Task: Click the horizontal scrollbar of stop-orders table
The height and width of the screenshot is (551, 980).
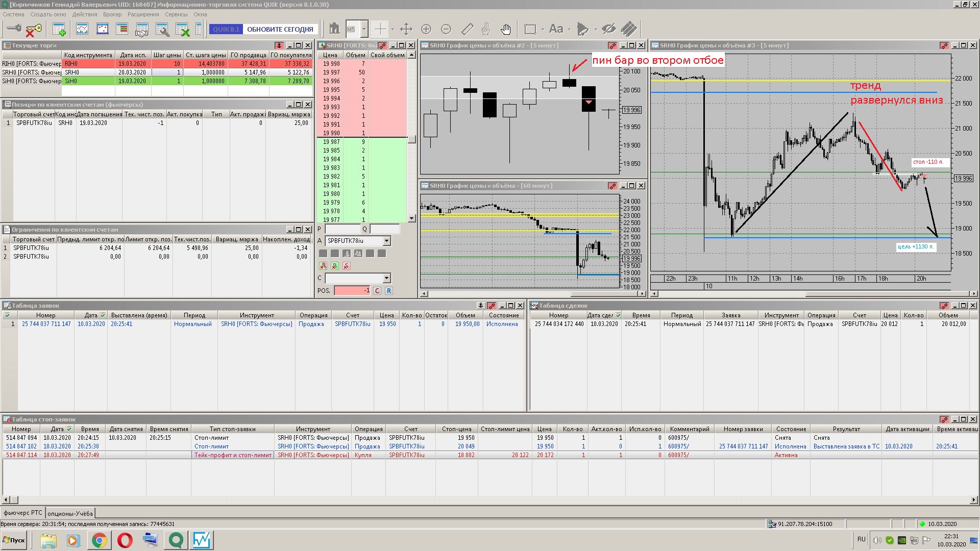Action: pyautogui.click(x=490, y=499)
